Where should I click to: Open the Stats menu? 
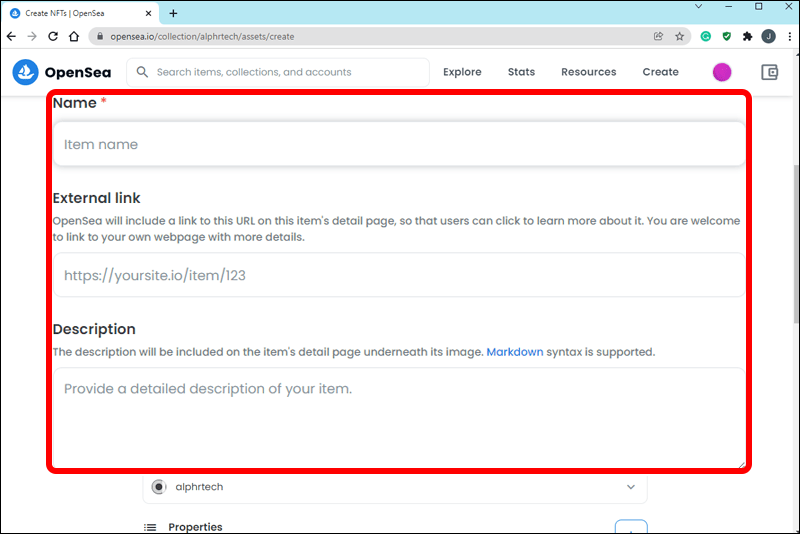click(x=521, y=72)
